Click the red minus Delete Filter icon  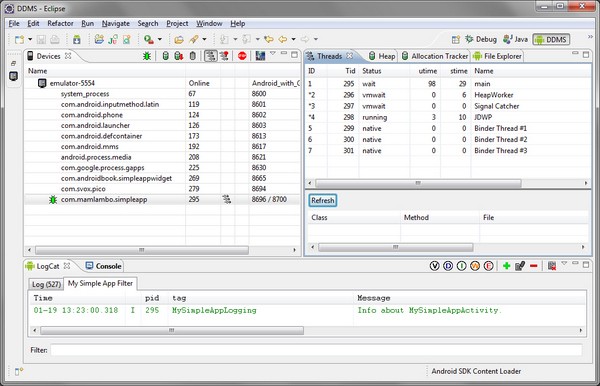click(534, 266)
